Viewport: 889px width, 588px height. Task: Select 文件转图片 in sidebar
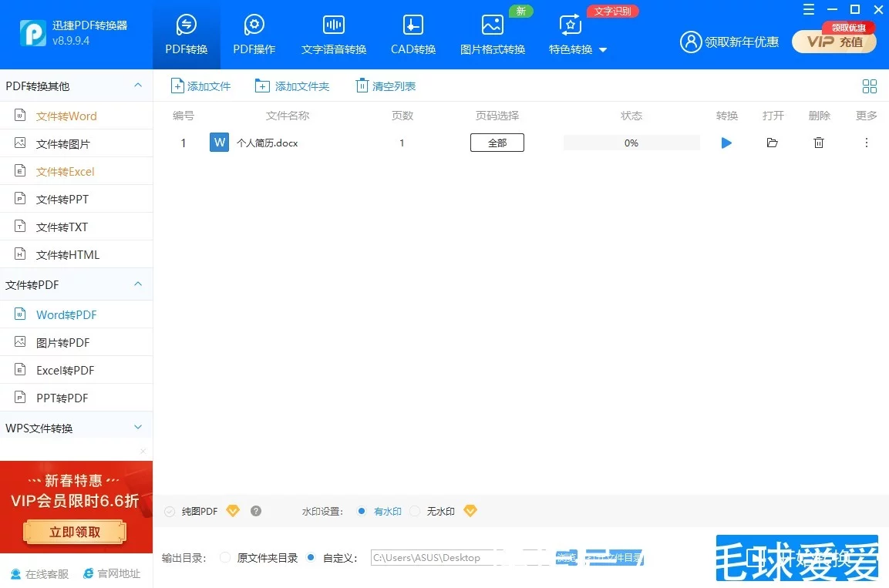point(76,143)
